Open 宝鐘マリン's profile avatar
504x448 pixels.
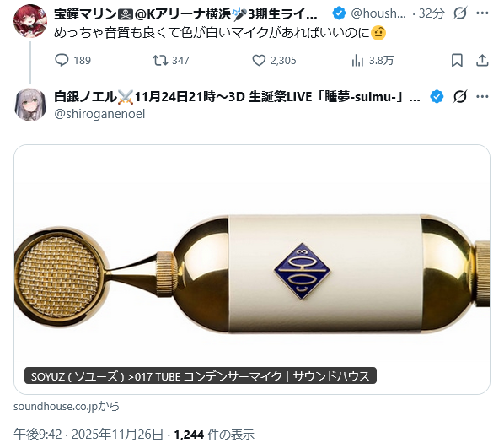[x=30, y=21]
